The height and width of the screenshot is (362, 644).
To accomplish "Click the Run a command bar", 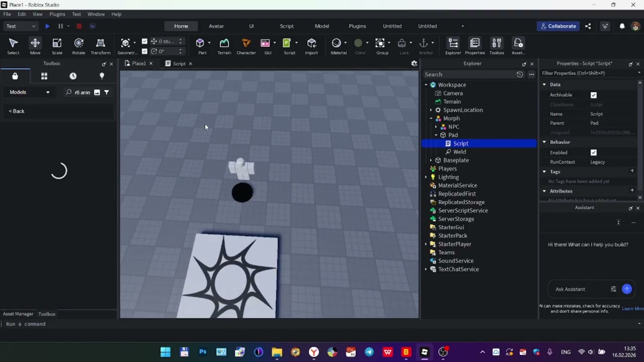I will [322, 324].
